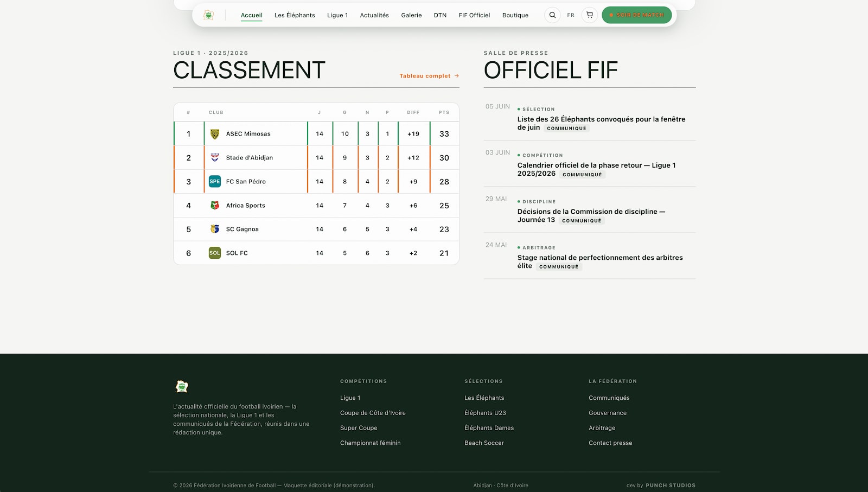868x492 pixels.
Task: Select the FC San Pédro club name
Action: click(246, 182)
